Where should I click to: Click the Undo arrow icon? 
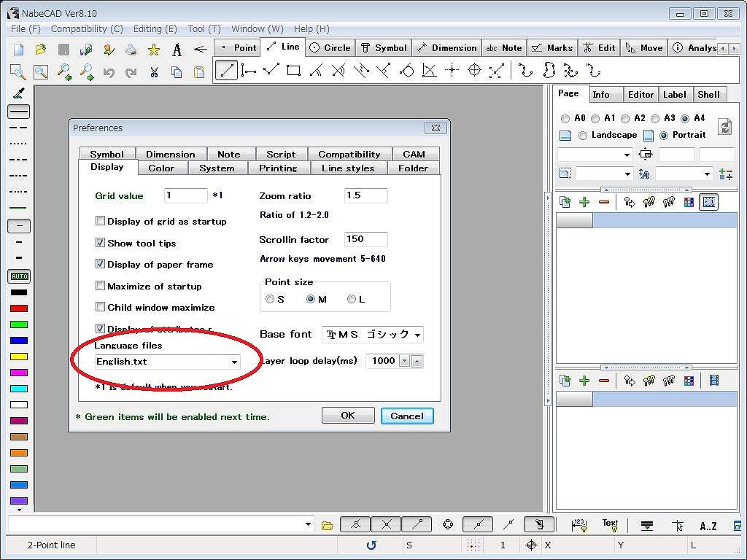(109, 72)
